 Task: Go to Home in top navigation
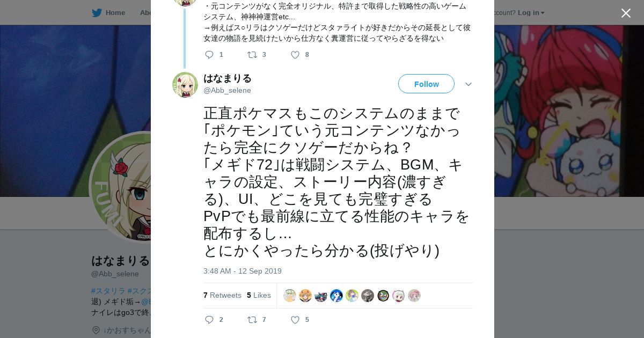115,12
